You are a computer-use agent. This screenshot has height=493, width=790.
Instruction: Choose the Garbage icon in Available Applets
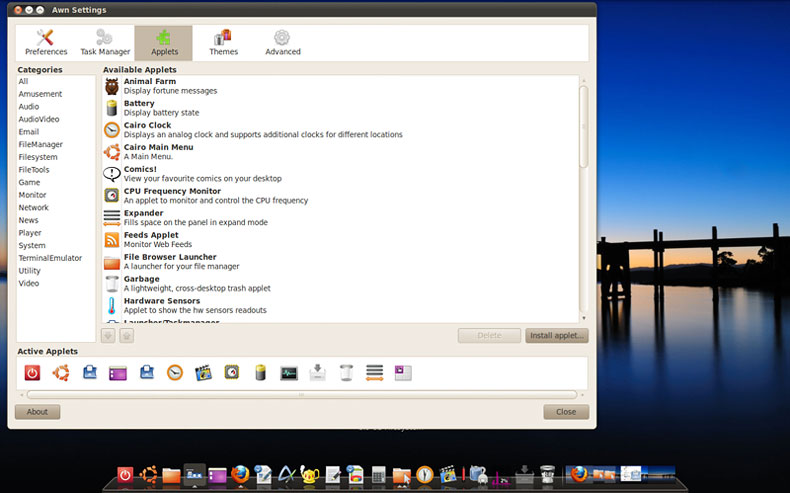(112, 284)
